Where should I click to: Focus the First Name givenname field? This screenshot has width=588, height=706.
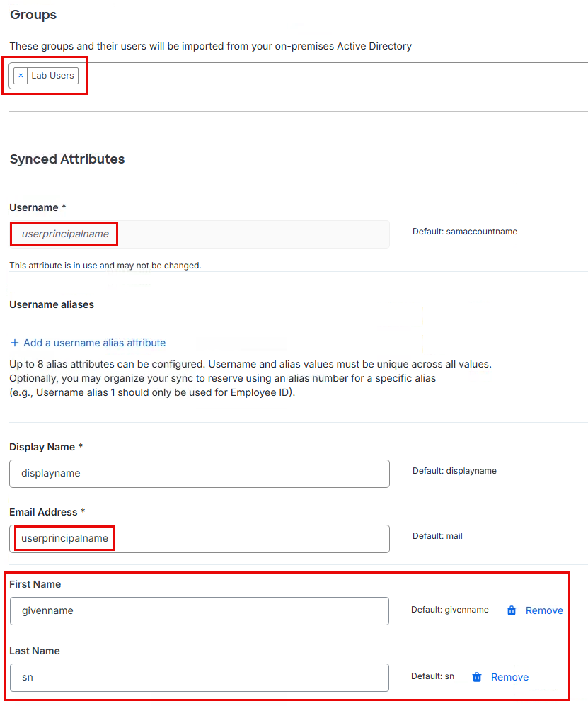coord(199,611)
